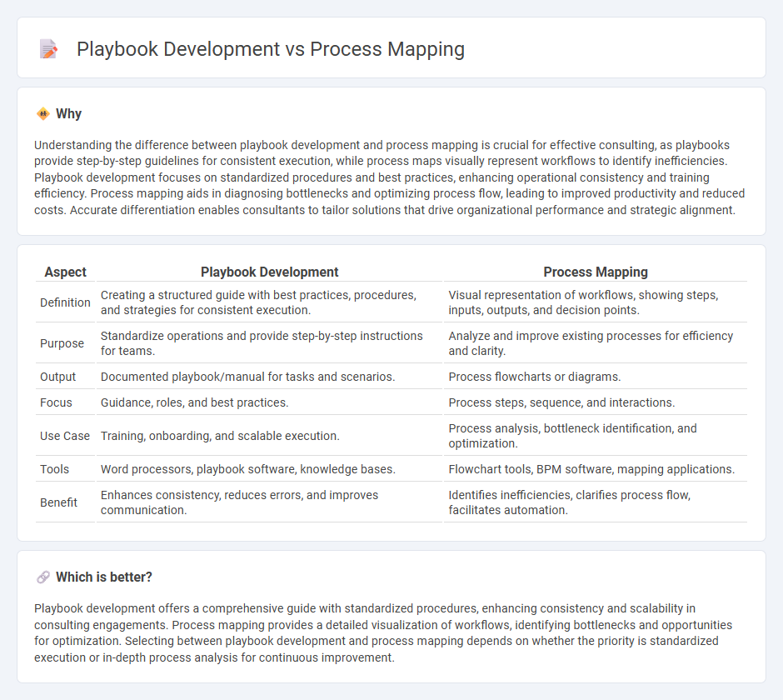Select the page title Playbook Development vs Process Mapping
Screen dimensions: 783x700
271,49
